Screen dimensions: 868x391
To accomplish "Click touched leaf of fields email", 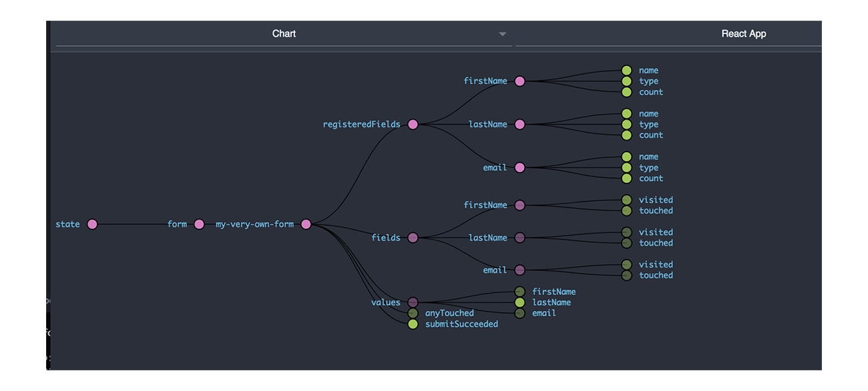I will (x=626, y=275).
